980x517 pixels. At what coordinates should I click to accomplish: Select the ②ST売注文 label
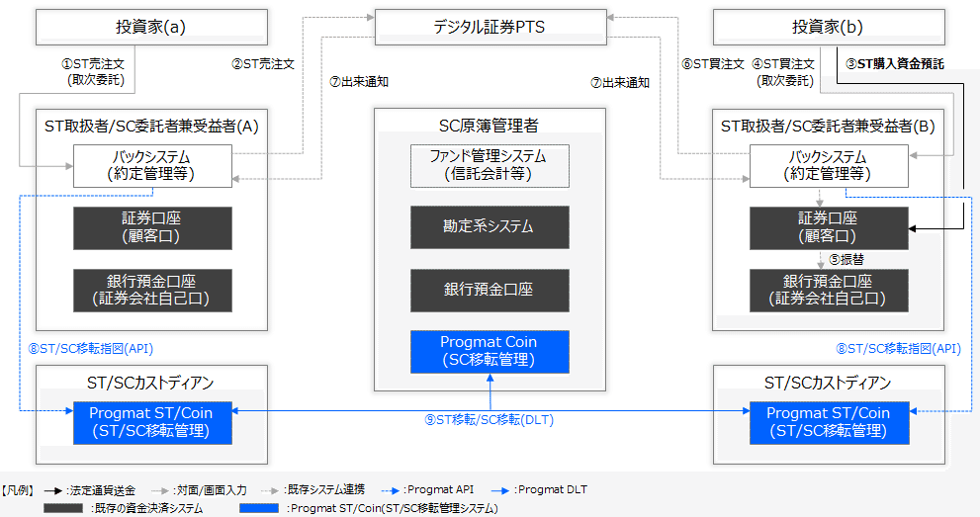(262, 63)
